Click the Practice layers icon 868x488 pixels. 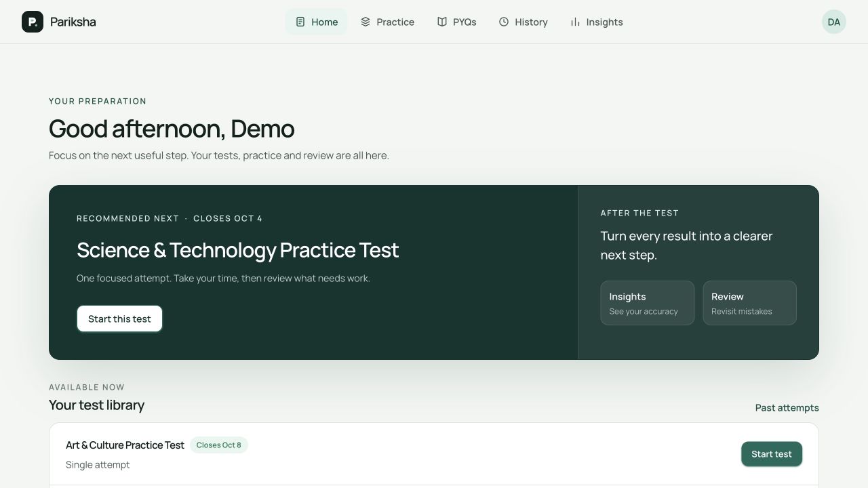pos(366,22)
